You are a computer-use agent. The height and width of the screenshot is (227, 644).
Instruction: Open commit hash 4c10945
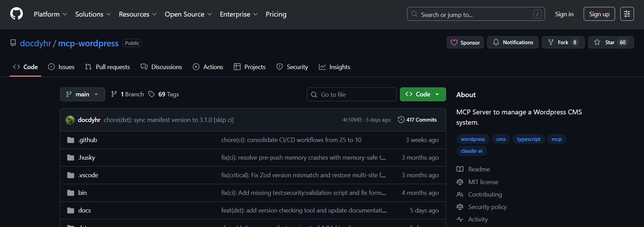[x=352, y=120]
